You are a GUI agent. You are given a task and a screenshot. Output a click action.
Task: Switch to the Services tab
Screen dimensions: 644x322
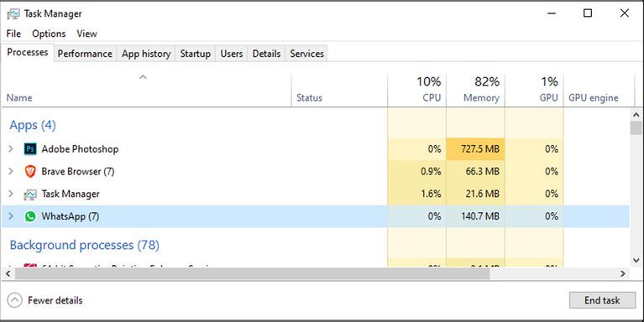coord(306,54)
